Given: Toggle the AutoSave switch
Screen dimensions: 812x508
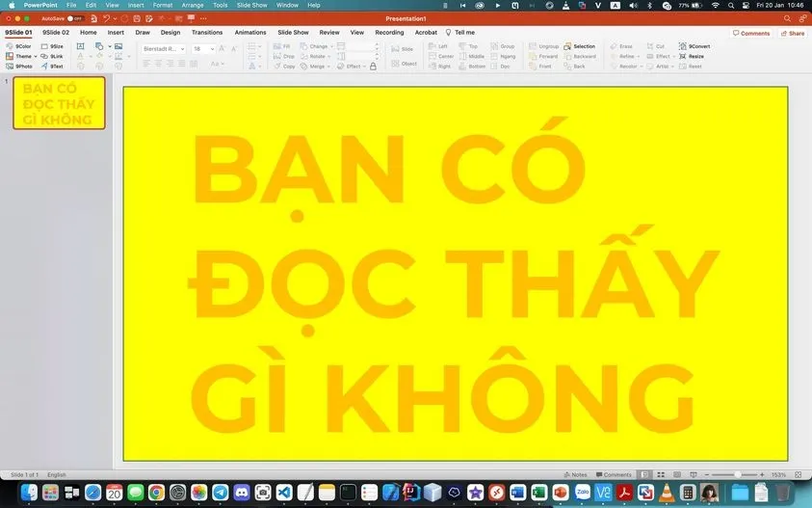Looking at the screenshot, I should 73,18.
